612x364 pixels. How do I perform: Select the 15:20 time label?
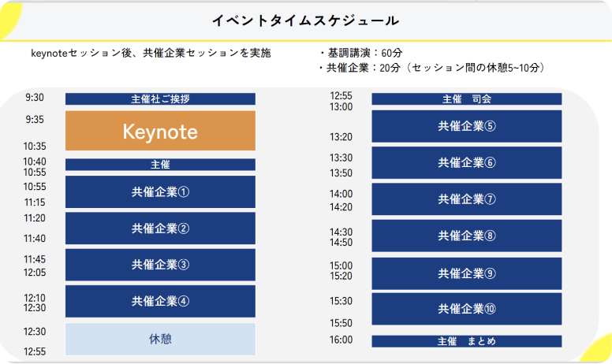pos(341,276)
